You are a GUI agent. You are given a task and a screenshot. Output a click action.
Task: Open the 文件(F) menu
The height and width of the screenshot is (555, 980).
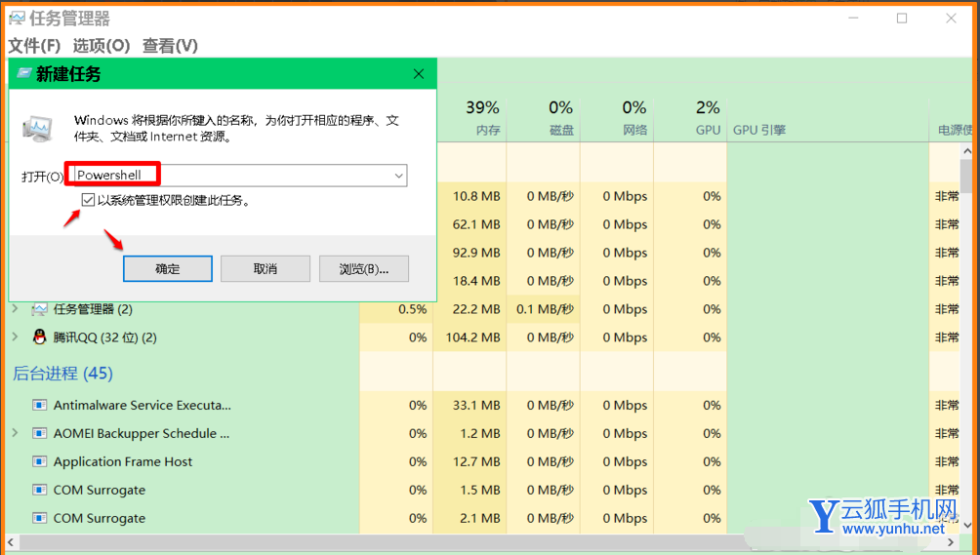pyautogui.click(x=34, y=46)
